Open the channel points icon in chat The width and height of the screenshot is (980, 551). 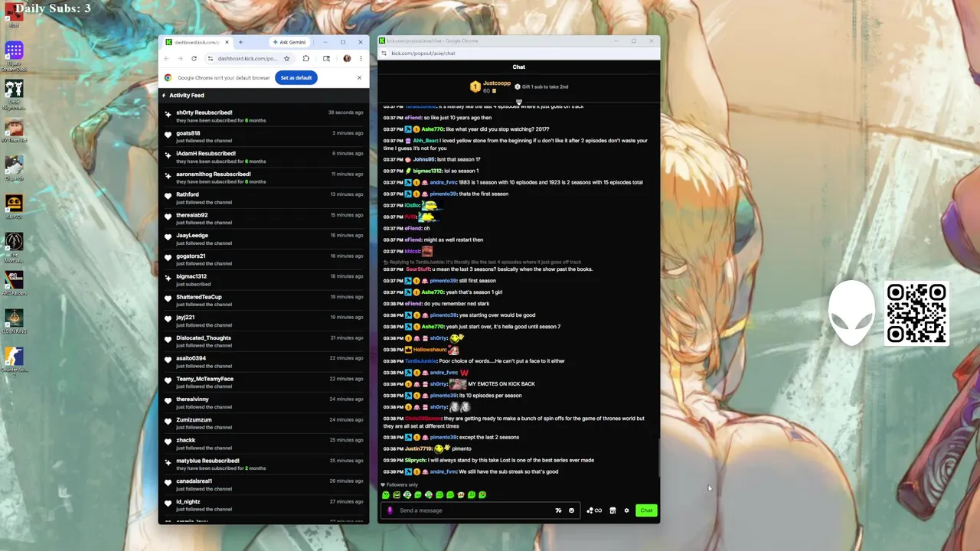point(594,510)
